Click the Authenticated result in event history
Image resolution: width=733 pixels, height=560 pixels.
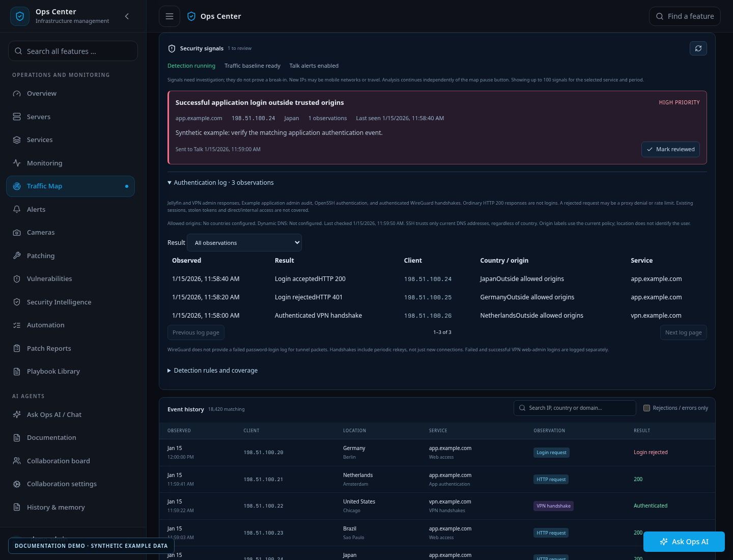coord(651,506)
